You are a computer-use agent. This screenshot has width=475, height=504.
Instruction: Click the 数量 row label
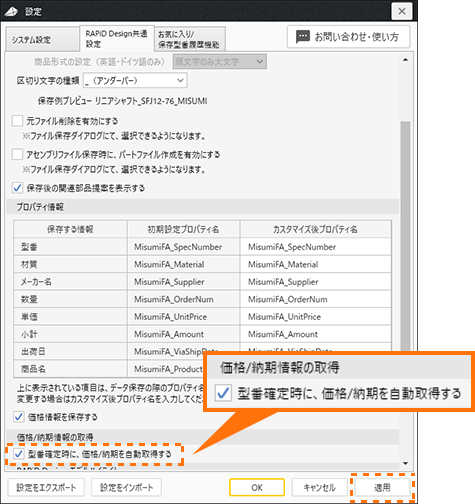(x=29, y=299)
